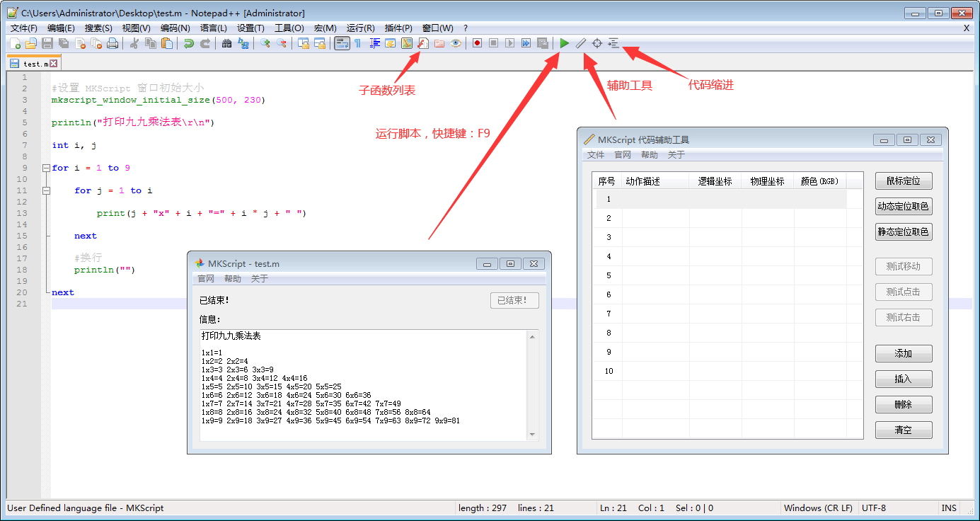This screenshot has width=980, height=521.
Task: Open 文件 menu in MKScript helper tool
Action: pos(596,155)
